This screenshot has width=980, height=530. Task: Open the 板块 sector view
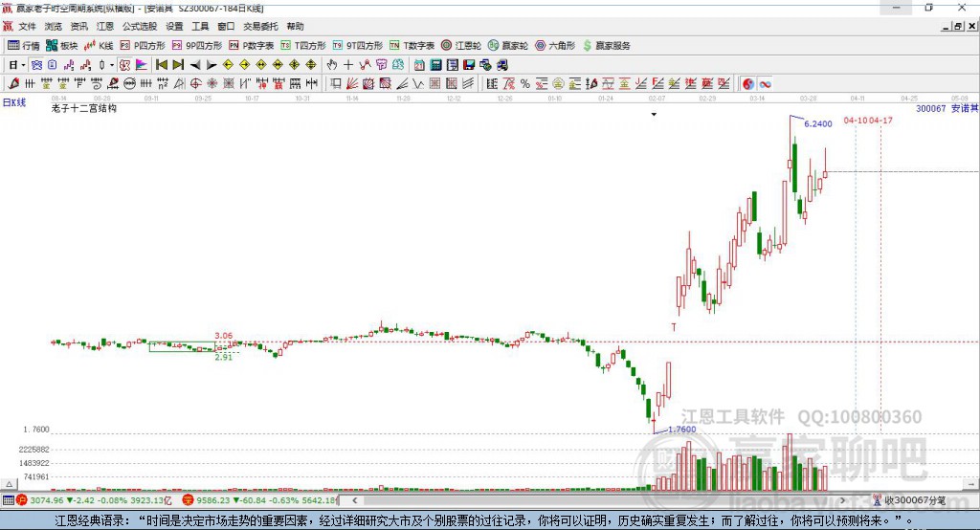point(62,46)
